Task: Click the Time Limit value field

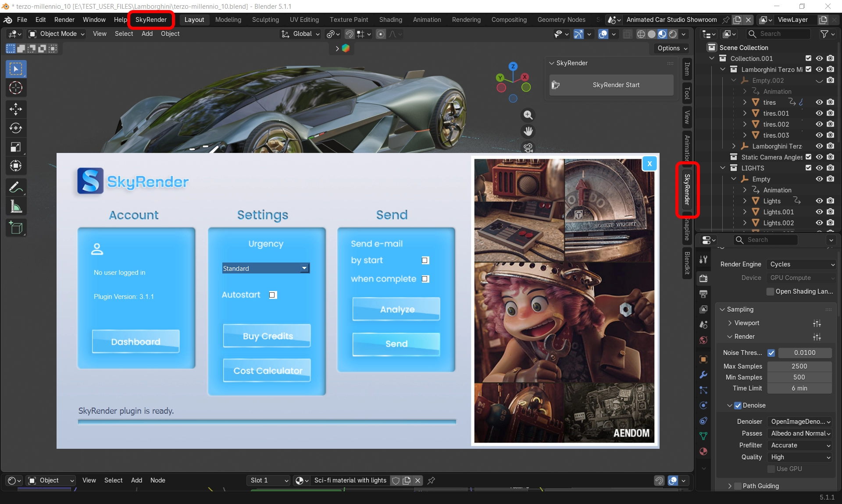Action: [x=799, y=388]
